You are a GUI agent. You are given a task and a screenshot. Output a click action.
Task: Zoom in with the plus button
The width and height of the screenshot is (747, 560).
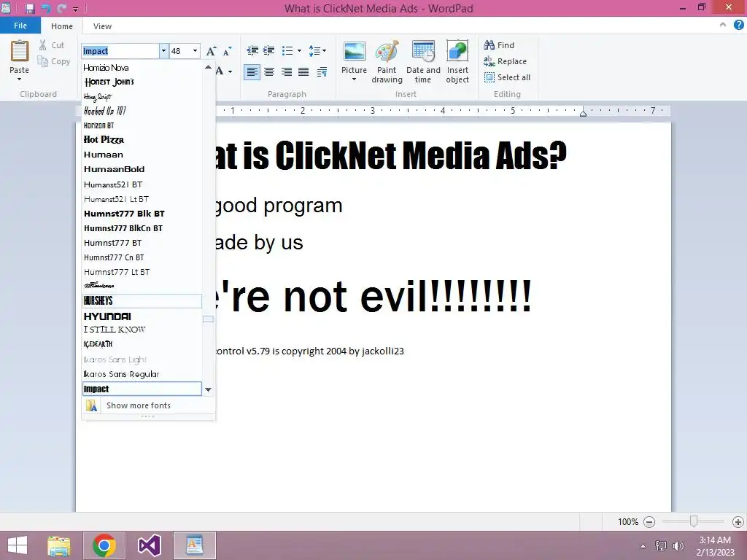coord(738,522)
